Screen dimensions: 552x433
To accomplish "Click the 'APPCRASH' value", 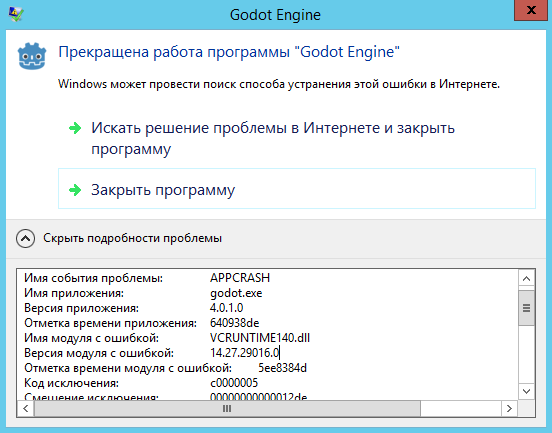I will pos(240,278).
